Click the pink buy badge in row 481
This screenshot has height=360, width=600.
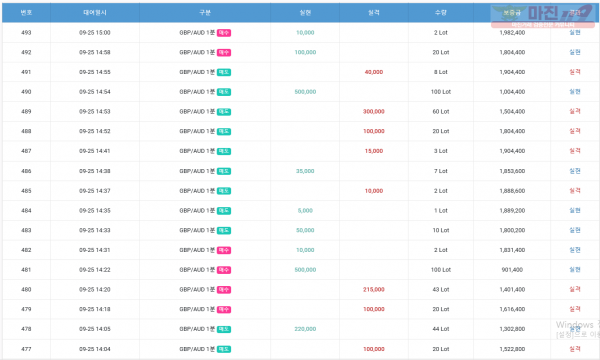coord(224,270)
